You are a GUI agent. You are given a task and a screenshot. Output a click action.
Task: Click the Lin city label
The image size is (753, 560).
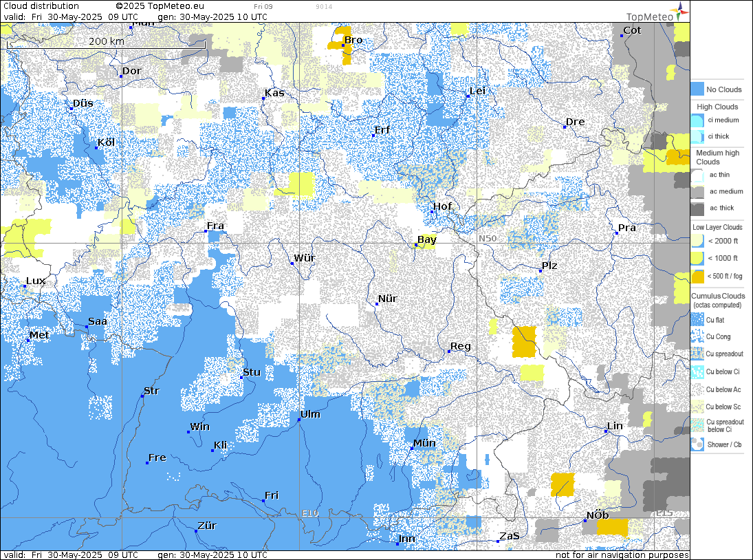(x=615, y=426)
